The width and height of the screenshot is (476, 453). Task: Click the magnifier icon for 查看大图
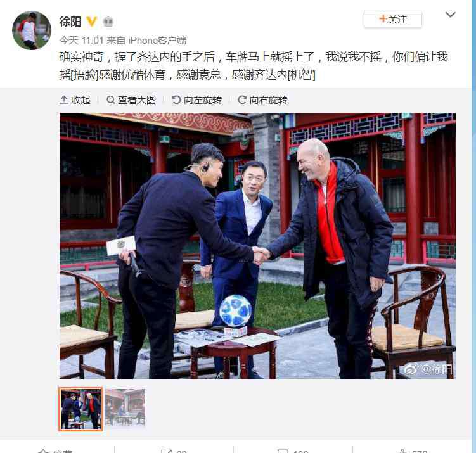coord(111,100)
